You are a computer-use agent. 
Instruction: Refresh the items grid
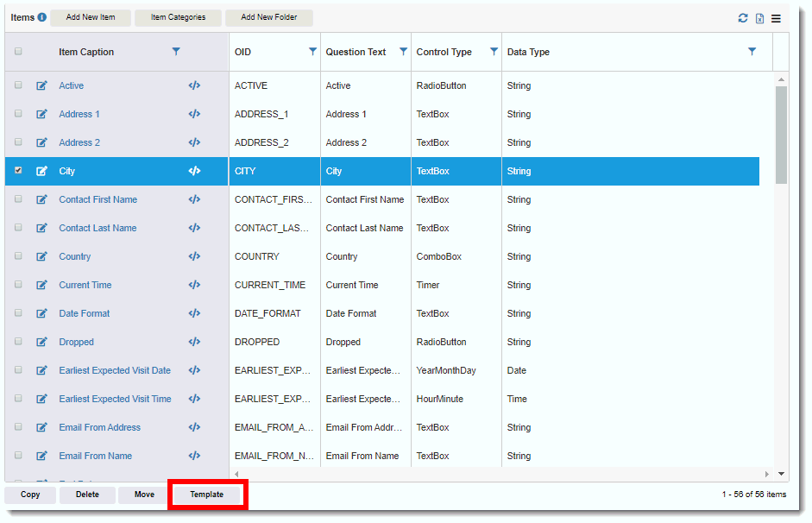743,18
